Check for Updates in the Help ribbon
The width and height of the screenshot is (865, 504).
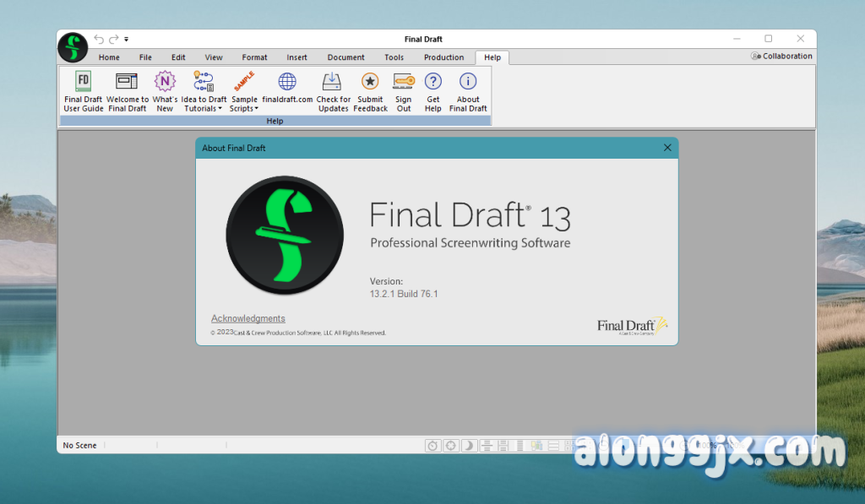333,82
